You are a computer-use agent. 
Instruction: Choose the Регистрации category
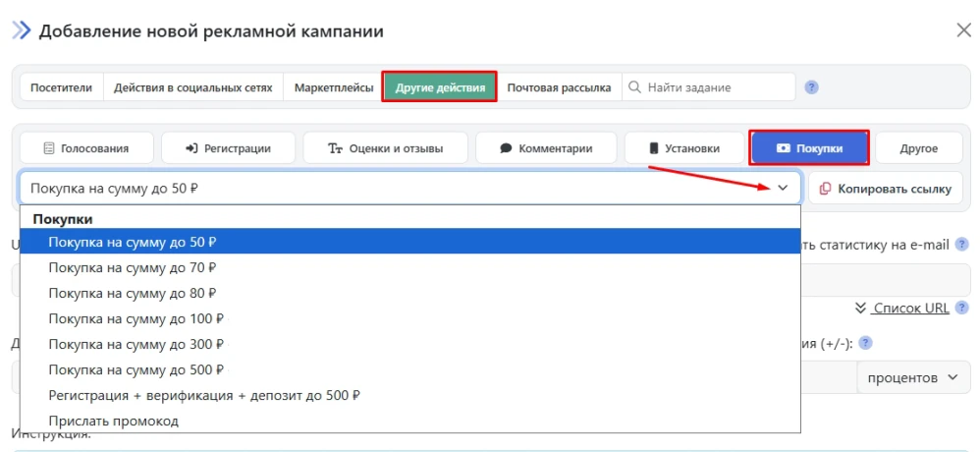click(x=228, y=148)
